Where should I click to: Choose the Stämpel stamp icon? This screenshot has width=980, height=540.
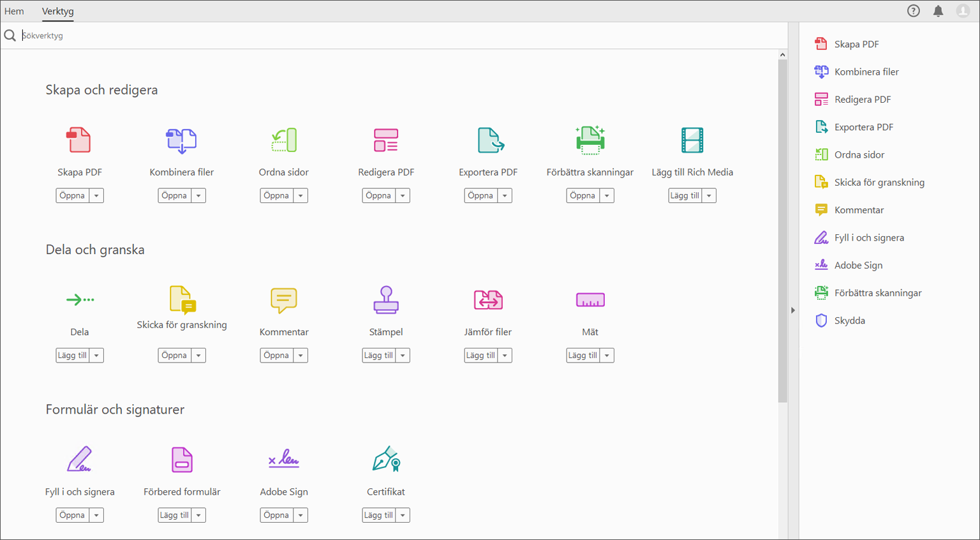(386, 300)
